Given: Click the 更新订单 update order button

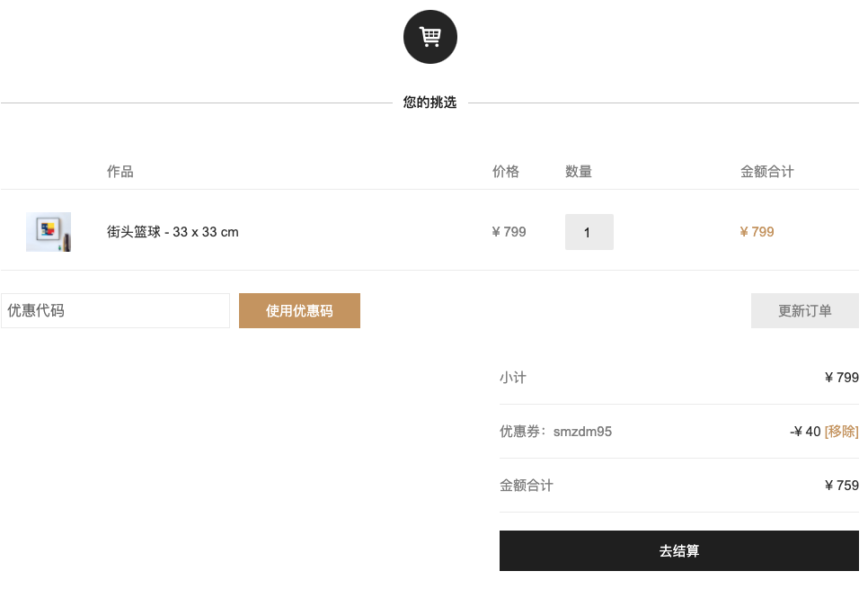Looking at the screenshot, I should coord(805,310).
